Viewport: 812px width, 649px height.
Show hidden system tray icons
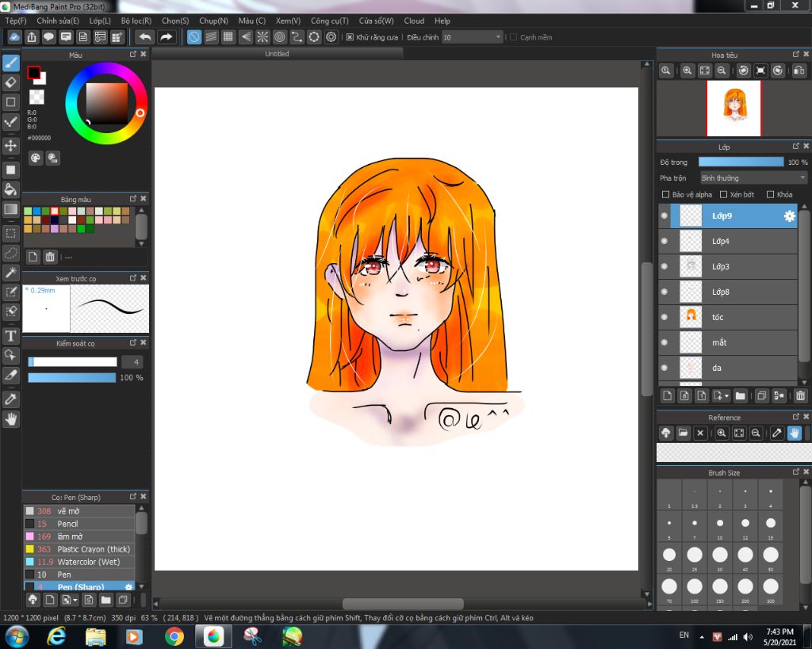702,637
